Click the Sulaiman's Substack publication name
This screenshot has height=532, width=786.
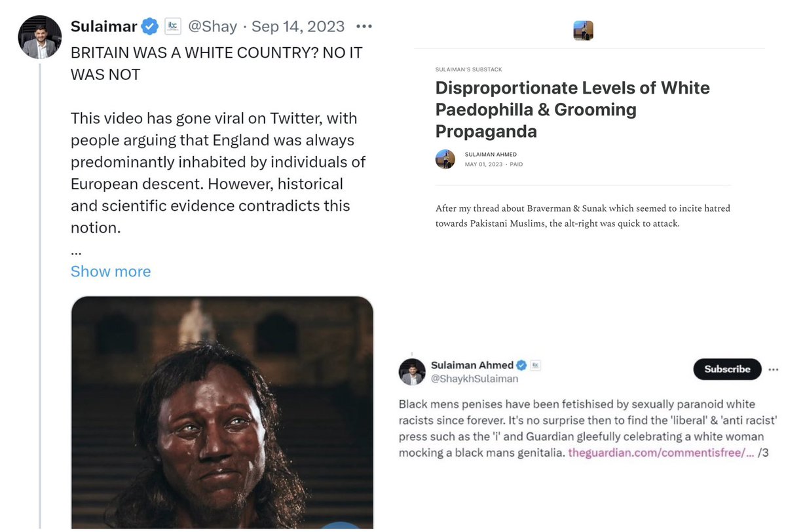pyautogui.click(x=468, y=69)
